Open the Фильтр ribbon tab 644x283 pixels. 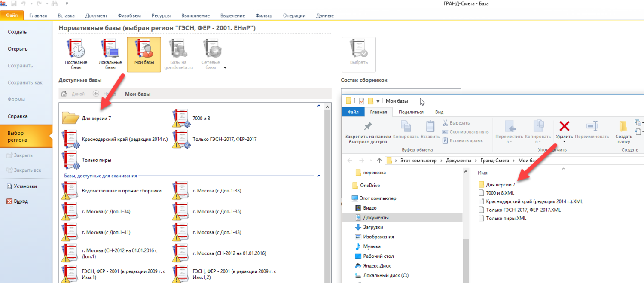(x=264, y=15)
